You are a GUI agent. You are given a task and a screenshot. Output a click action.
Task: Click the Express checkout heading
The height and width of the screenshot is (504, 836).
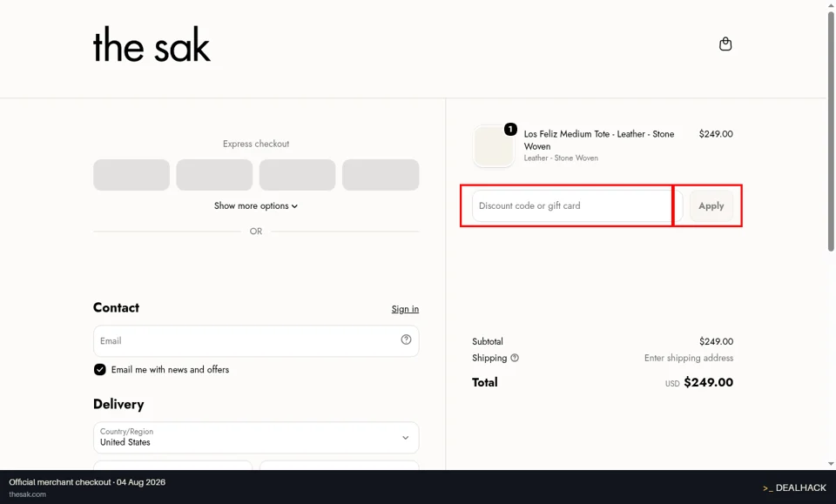click(256, 144)
